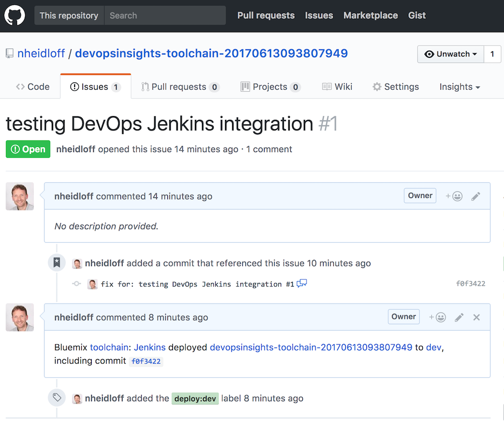Open the Pull requests tab in repository
Viewport: 504px width, 425px height.
coord(180,87)
